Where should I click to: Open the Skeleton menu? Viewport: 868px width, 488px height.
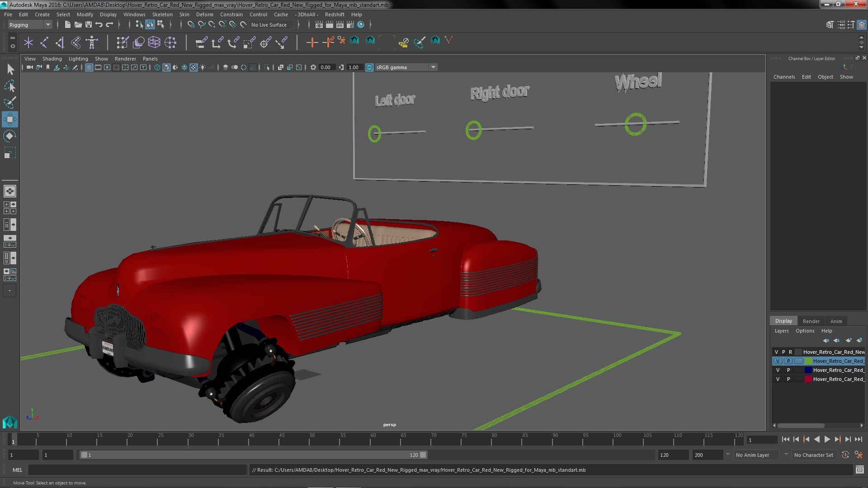click(x=162, y=14)
